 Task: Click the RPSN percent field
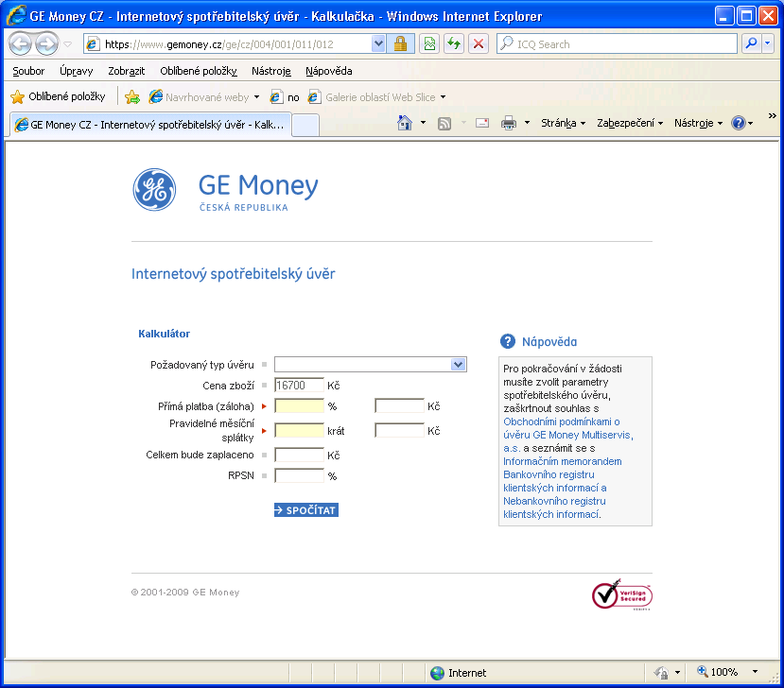(x=299, y=475)
